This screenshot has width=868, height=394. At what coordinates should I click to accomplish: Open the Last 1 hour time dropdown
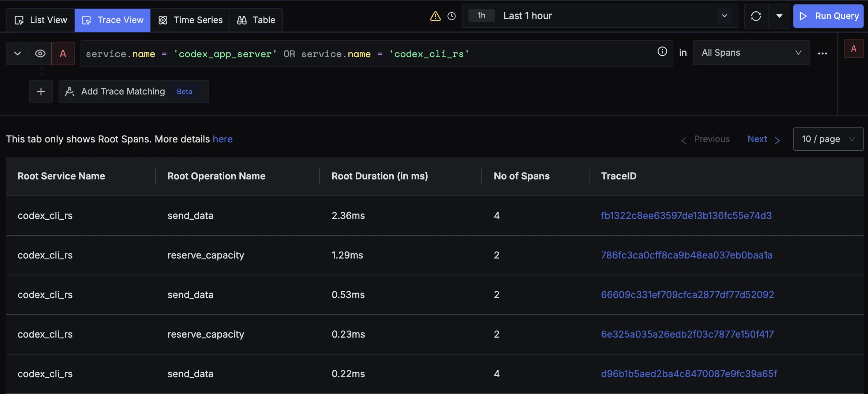pyautogui.click(x=600, y=16)
